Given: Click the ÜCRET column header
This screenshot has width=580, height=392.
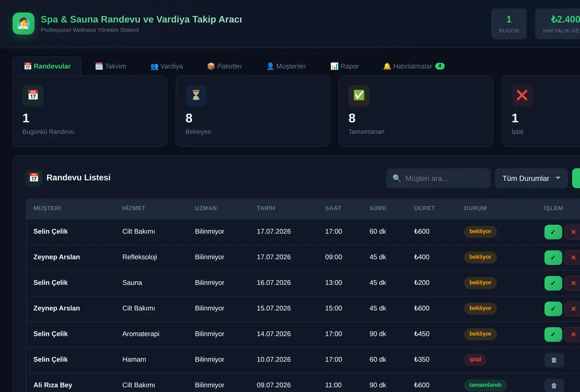Looking at the screenshot, I should tap(424, 208).
